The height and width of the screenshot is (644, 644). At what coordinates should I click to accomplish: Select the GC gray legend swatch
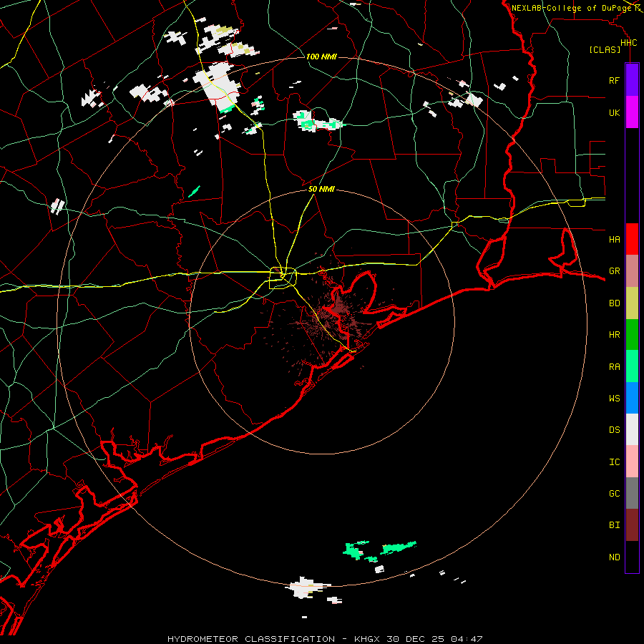(x=632, y=493)
